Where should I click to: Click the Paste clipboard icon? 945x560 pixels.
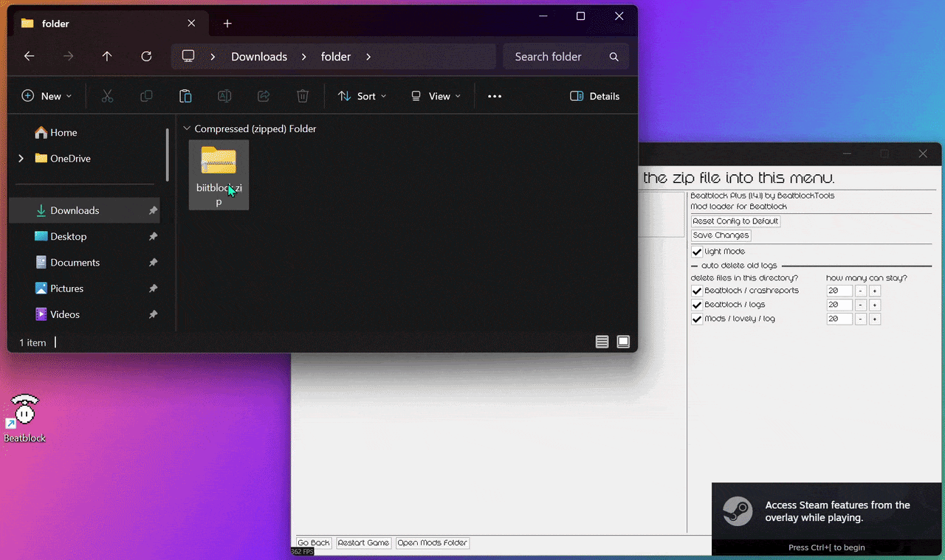(185, 96)
